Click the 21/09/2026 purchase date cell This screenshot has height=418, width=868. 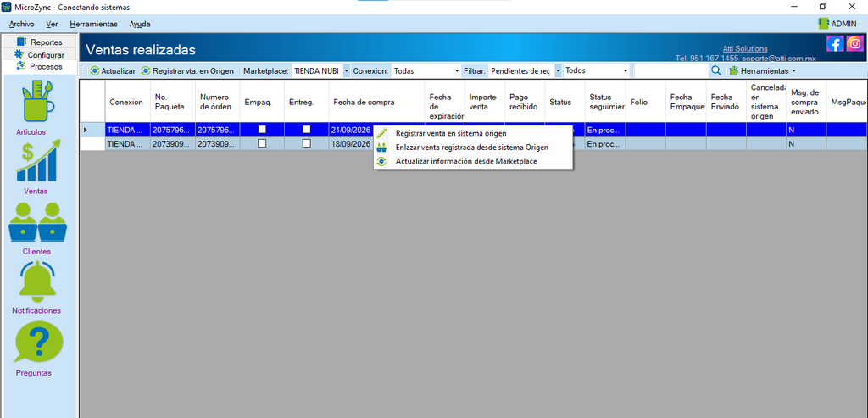click(x=352, y=130)
